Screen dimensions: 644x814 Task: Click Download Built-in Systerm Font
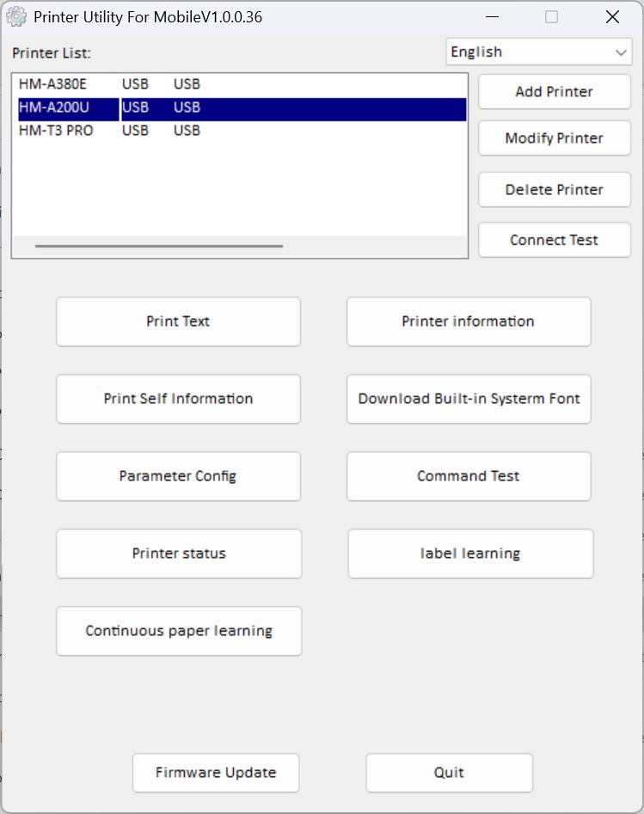point(468,399)
